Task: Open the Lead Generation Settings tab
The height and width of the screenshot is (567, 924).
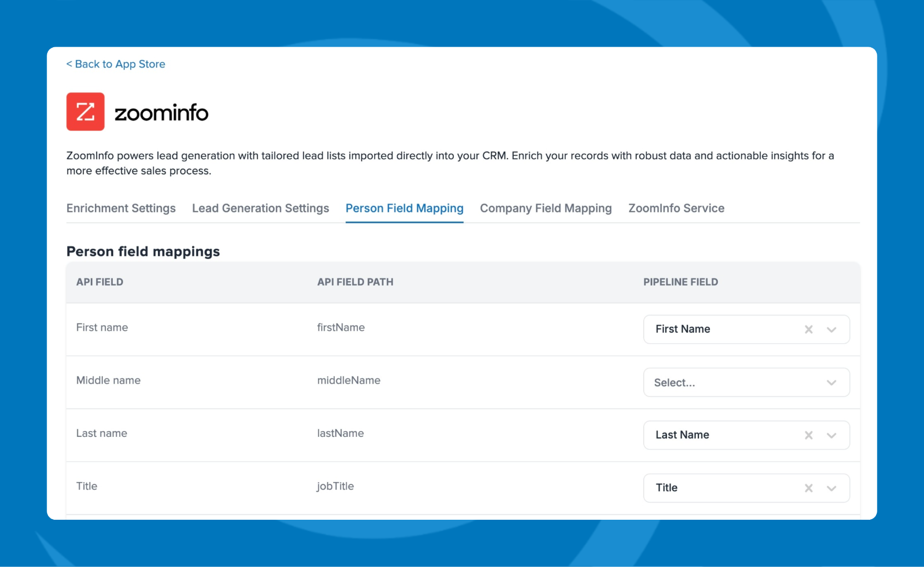Action: click(260, 208)
